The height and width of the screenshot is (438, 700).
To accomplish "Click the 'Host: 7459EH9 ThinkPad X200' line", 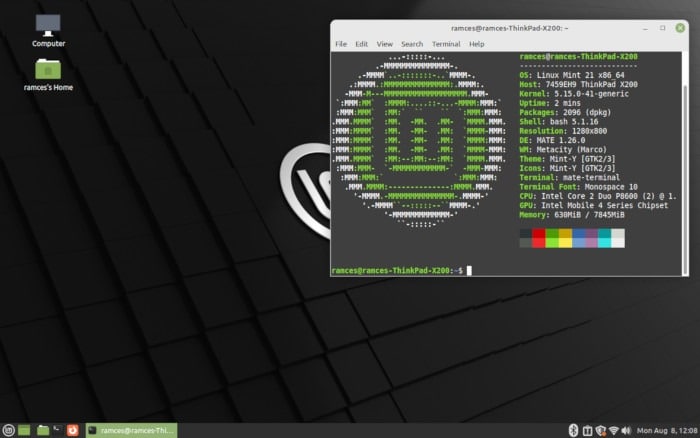I will point(579,84).
